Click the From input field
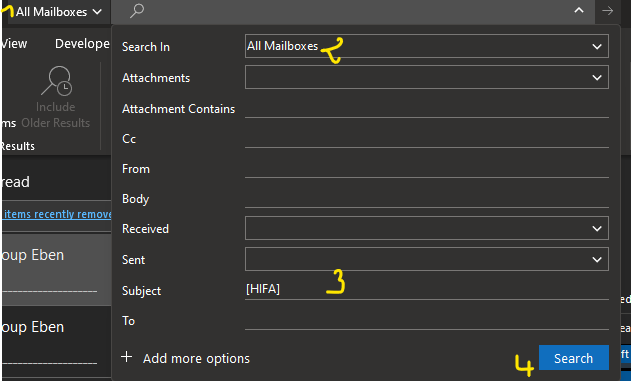631x381 pixels. [427, 169]
